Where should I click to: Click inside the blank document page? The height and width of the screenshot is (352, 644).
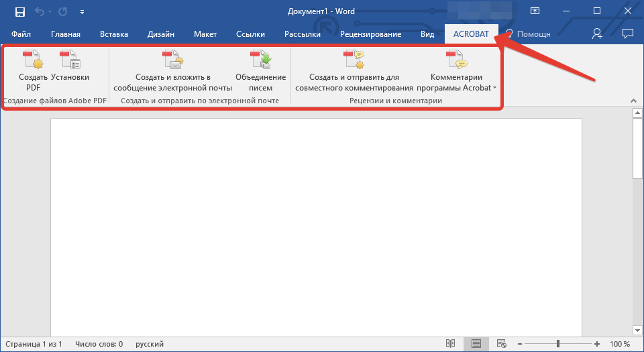[316, 228]
